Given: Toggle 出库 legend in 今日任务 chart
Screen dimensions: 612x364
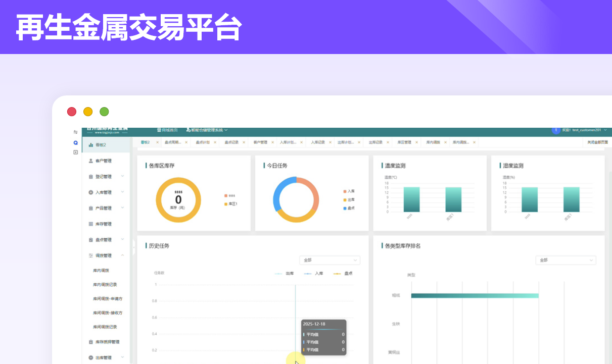Looking at the screenshot, I should point(349,199).
